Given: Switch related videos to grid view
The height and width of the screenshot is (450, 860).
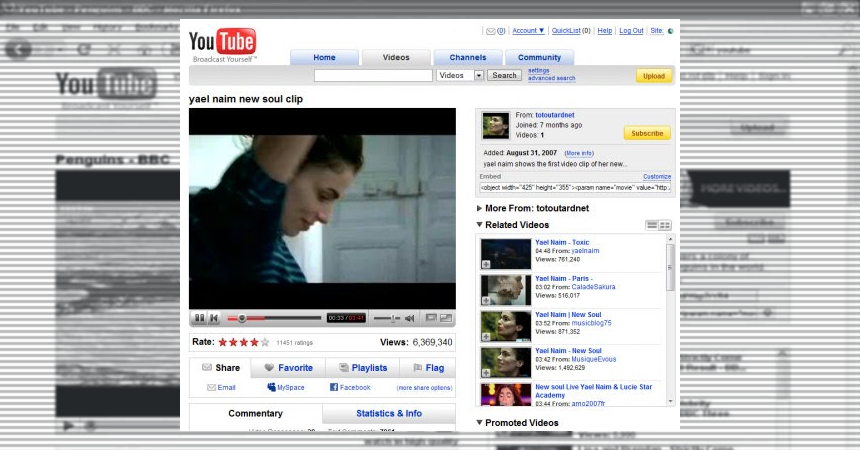Looking at the screenshot, I should pyautogui.click(x=665, y=225).
